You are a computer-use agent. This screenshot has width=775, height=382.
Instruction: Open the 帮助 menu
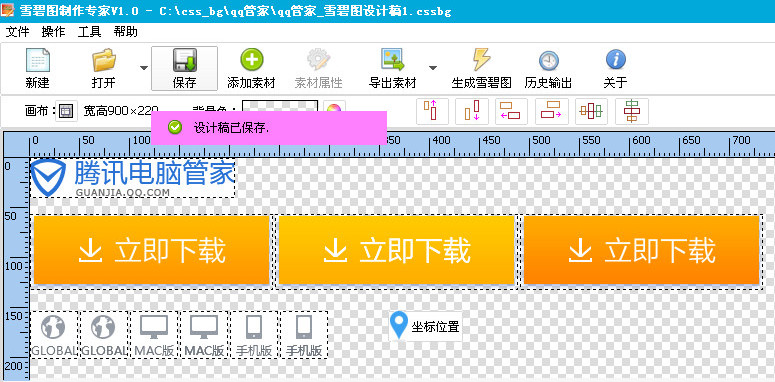(126, 32)
